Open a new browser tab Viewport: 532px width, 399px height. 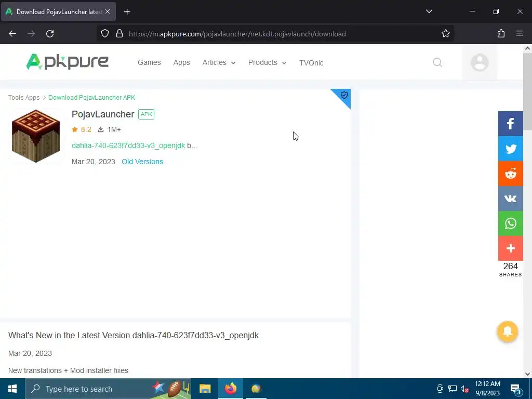(x=127, y=12)
